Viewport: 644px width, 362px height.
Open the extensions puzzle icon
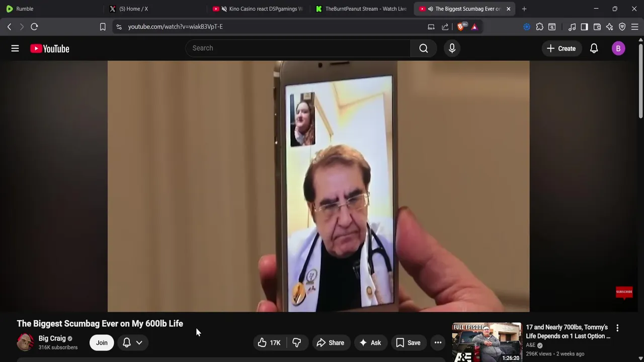[x=539, y=27]
